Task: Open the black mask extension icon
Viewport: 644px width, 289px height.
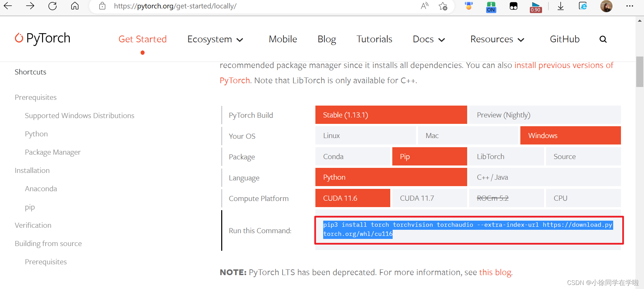Action: point(514,6)
